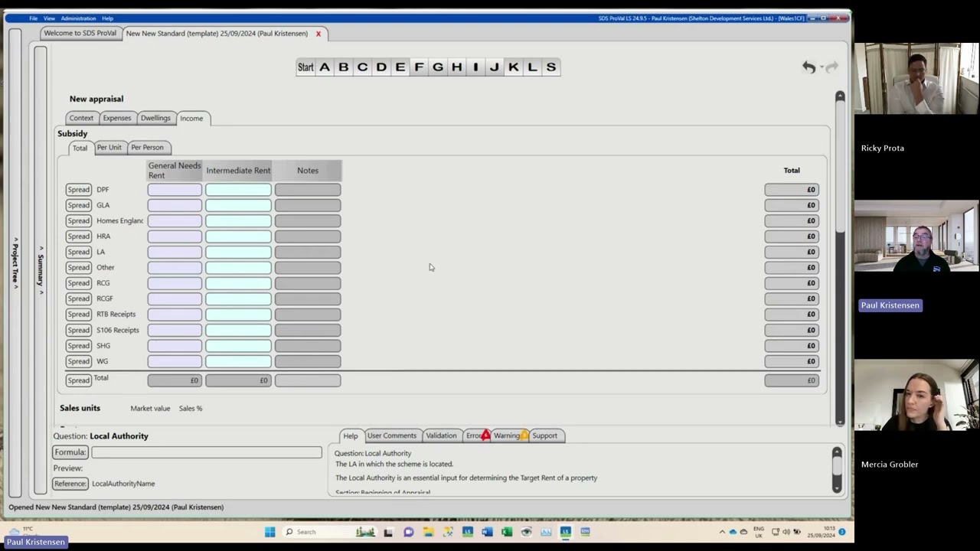Viewport: 980px width, 551px height.
Task: Select the Expenses tab
Action: pyautogui.click(x=117, y=118)
